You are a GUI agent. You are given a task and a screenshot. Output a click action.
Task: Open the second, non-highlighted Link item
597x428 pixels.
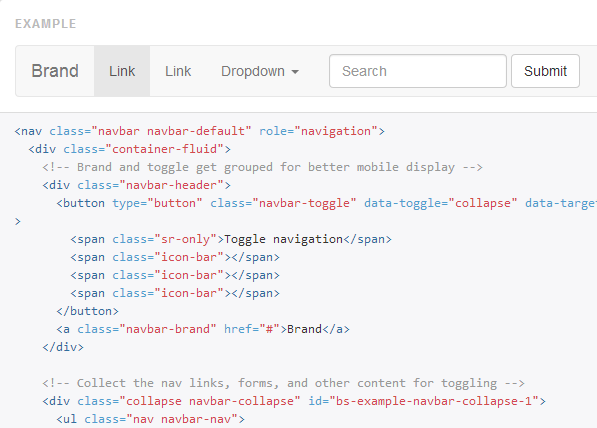pyautogui.click(x=178, y=71)
